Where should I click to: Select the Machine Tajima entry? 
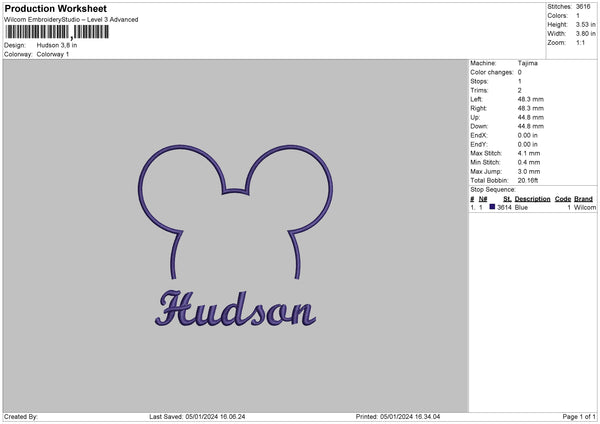point(528,63)
